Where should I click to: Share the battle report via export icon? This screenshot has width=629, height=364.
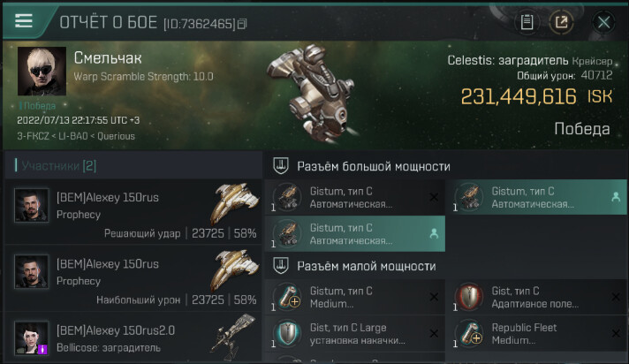click(561, 22)
